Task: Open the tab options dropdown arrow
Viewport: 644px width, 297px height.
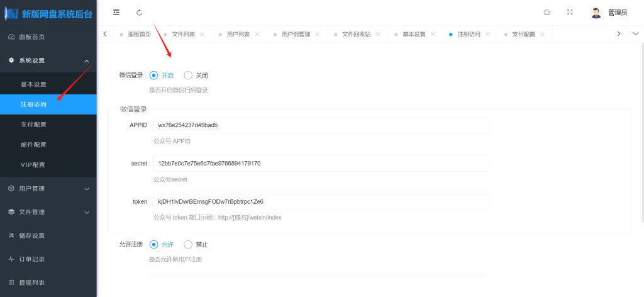Action: [x=635, y=34]
